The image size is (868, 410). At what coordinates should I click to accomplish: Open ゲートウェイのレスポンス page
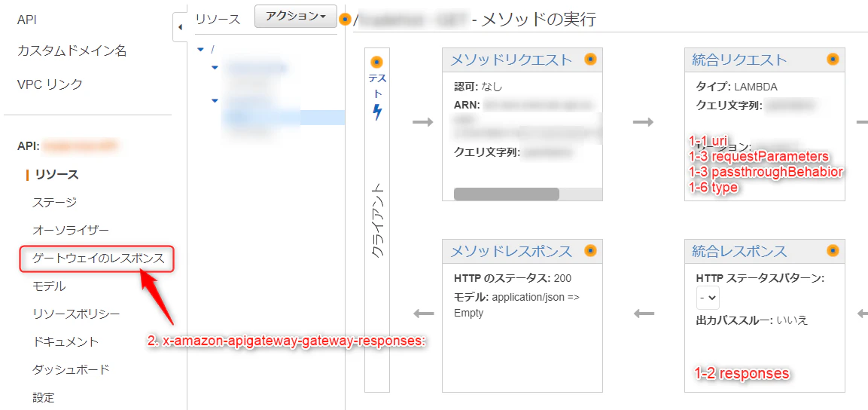(98, 259)
